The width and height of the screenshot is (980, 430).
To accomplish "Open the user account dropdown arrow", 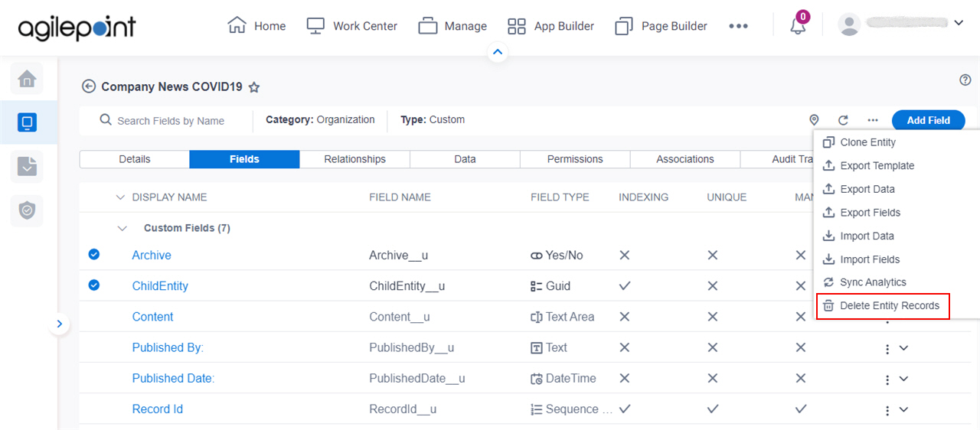I will (958, 24).
